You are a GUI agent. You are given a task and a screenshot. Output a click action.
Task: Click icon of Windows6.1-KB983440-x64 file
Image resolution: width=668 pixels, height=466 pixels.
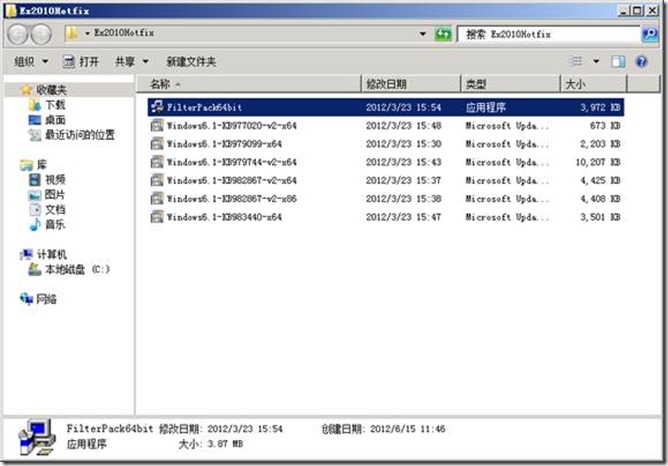click(157, 217)
